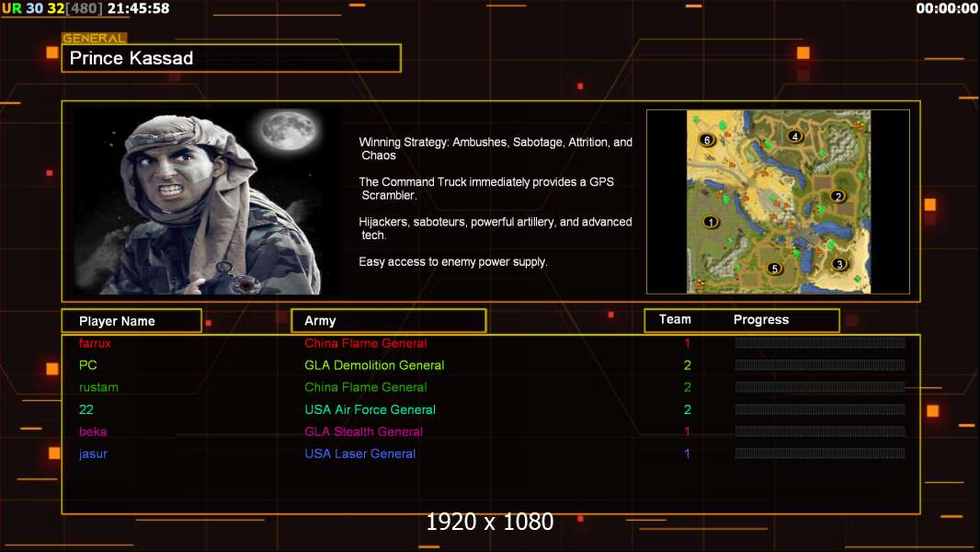Click beka's loading progress bar
980x552 pixels.
820,431
